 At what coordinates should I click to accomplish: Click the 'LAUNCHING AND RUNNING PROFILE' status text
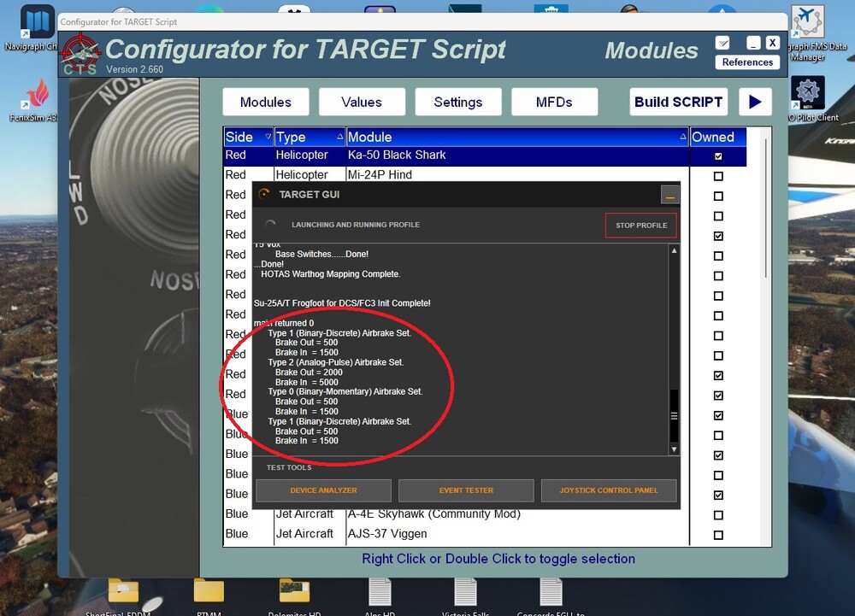point(356,225)
